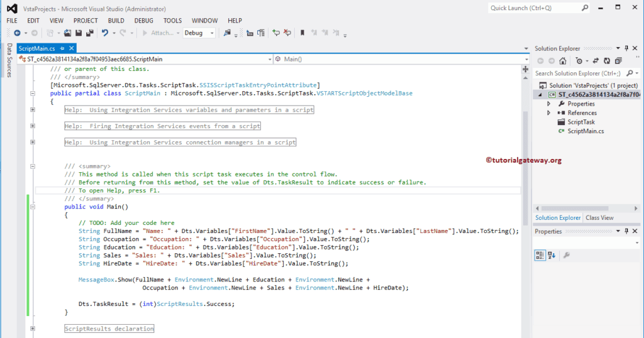The height and width of the screenshot is (338, 644).
Task: Expand the Firing events help region
Action: tap(33, 126)
